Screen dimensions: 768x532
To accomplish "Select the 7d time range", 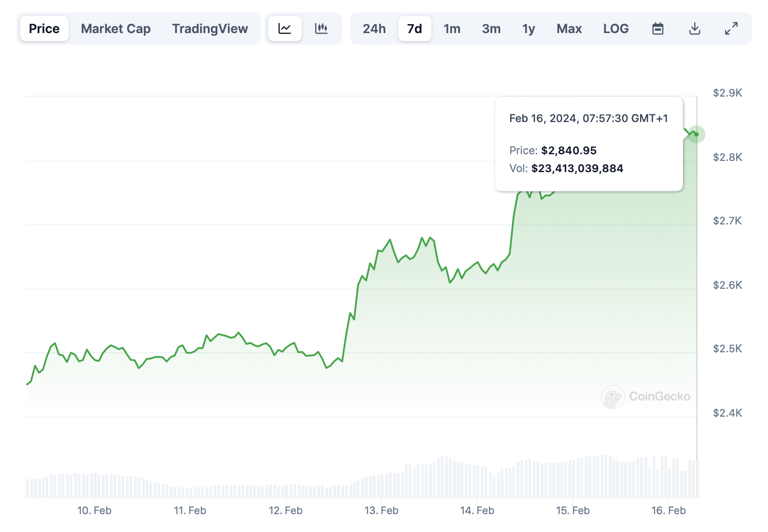I will [x=414, y=29].
